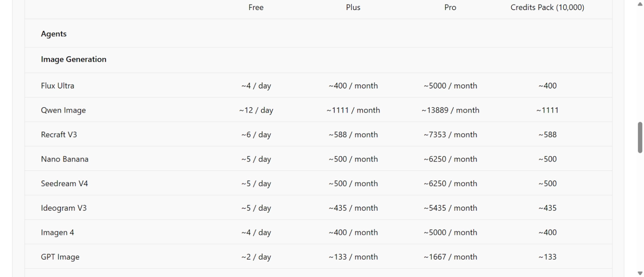Click the vertical scrollbar thumb
The image size is (644, 277).
coord(640,137)
